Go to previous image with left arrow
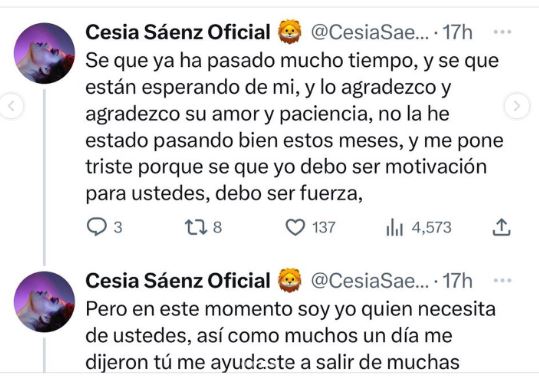 (x=12, y=106)
